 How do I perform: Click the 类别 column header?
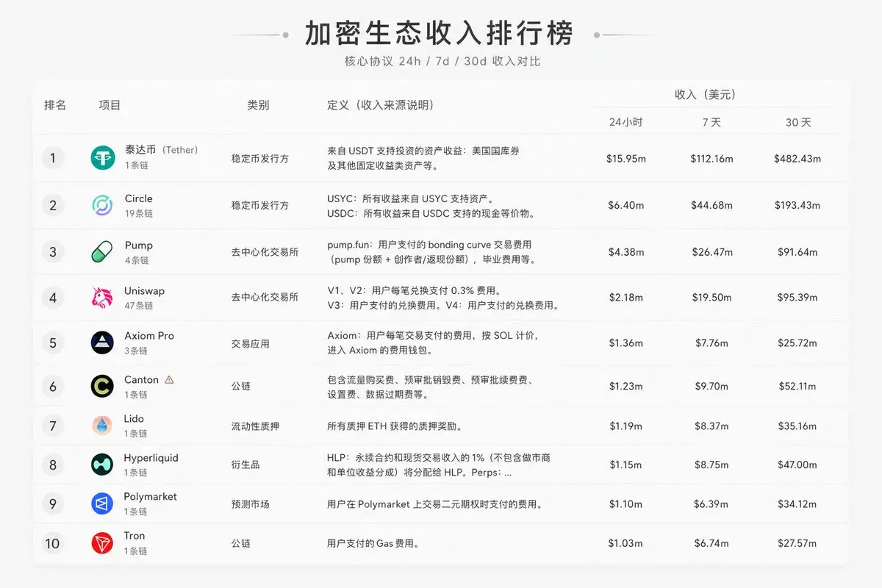[258, 105]
